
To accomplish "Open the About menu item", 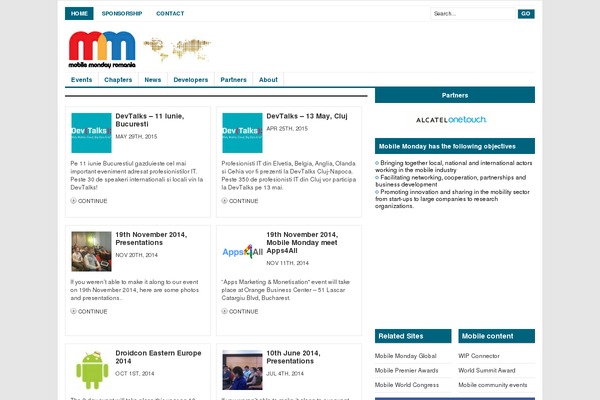I will tap(268, 80).
